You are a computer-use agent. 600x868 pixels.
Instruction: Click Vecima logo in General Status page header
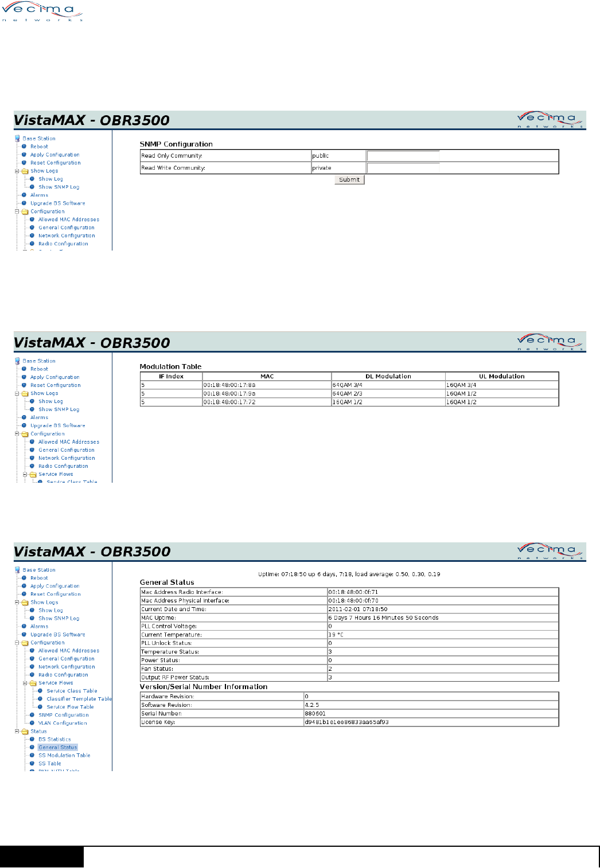(x=550, y=550)
